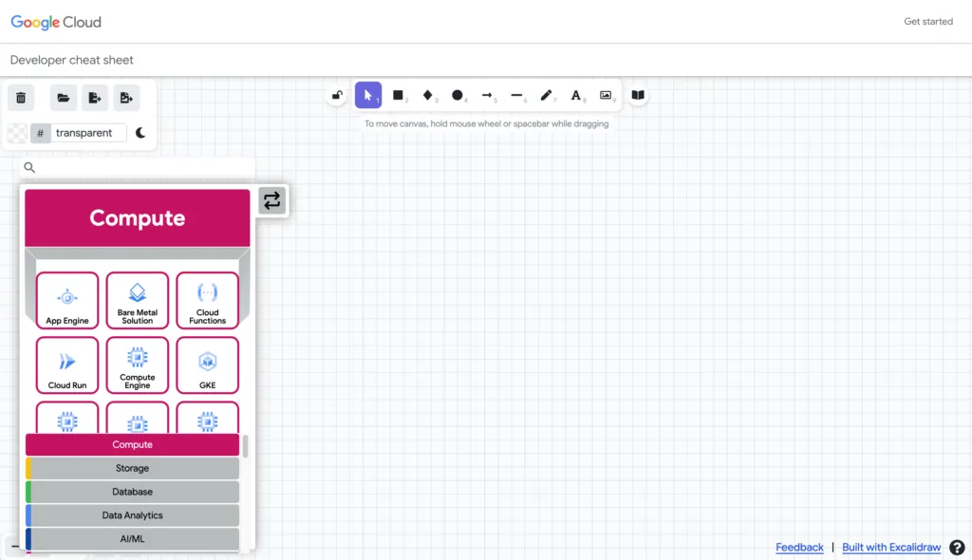Screen dimensions: 972x560
Task: Open the Feedback link
Action: [x=799, y=547]
